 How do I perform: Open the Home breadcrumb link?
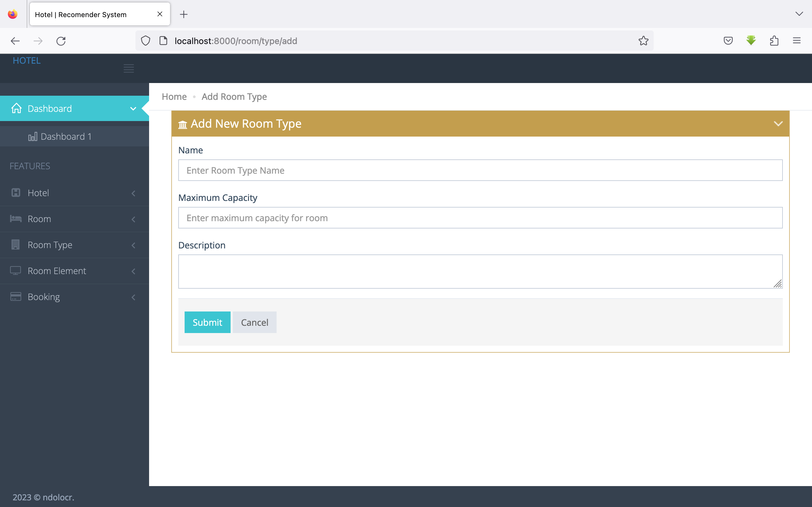[174, 97]
